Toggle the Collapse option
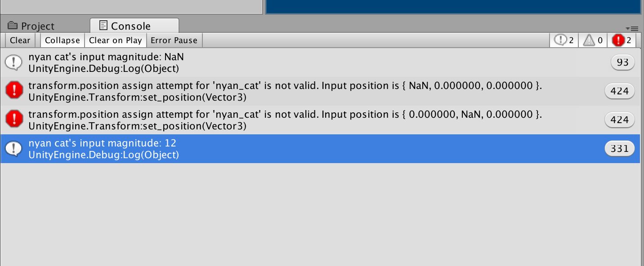The height and width of the screenshot is (266, 644). (63, 40)
